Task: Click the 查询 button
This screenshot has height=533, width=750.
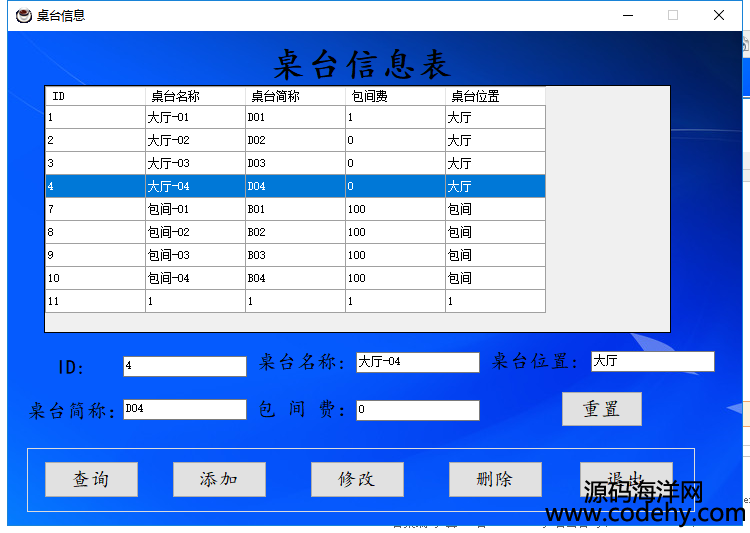Action: pos(91,479)
